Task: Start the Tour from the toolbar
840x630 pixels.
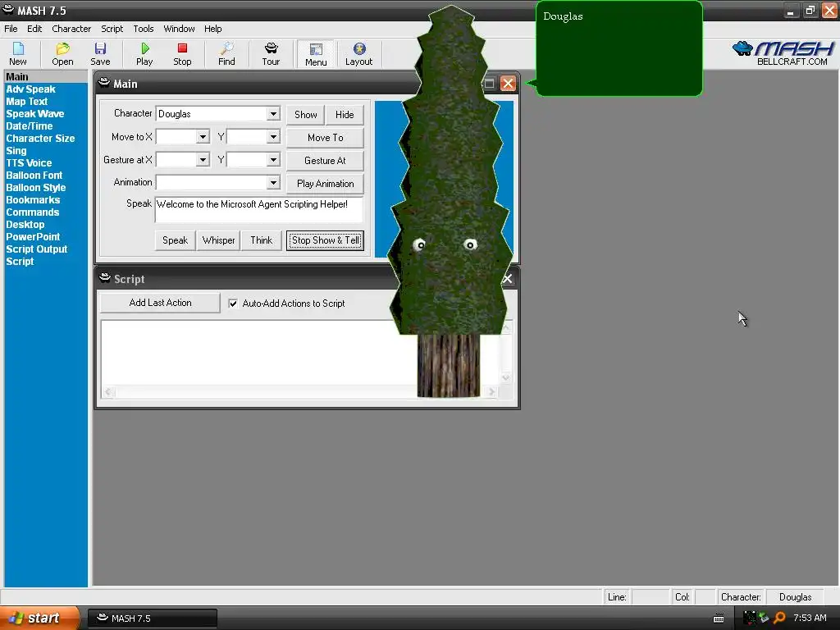Action: click(x=271, y=53)
